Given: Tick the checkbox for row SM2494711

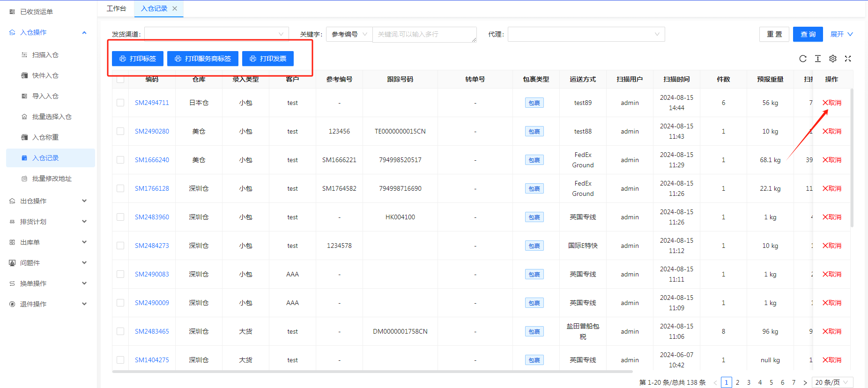Looking at the screenshot, I should tap(120, 103).
